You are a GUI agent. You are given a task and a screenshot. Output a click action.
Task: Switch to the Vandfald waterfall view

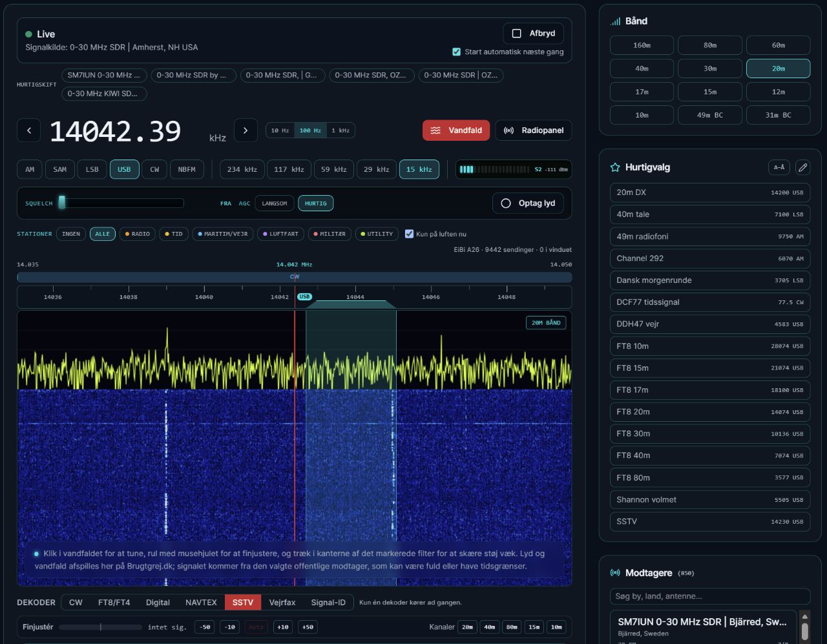click(x=456, y=130)
